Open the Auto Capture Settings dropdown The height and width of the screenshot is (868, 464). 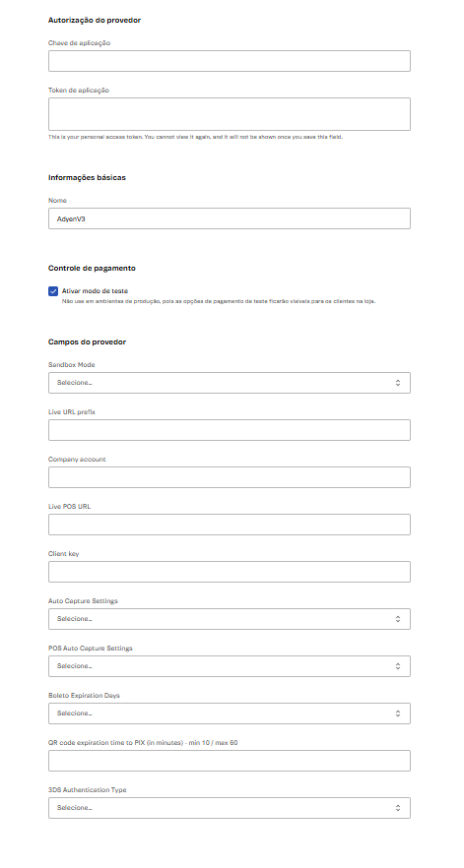(x=229, y=619)
